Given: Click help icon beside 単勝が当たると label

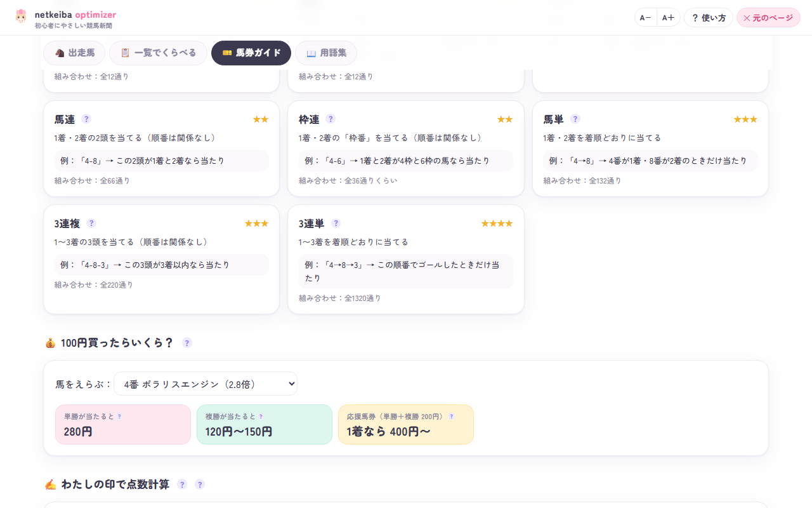Looking at the screenshot, I should pos(119,417).
